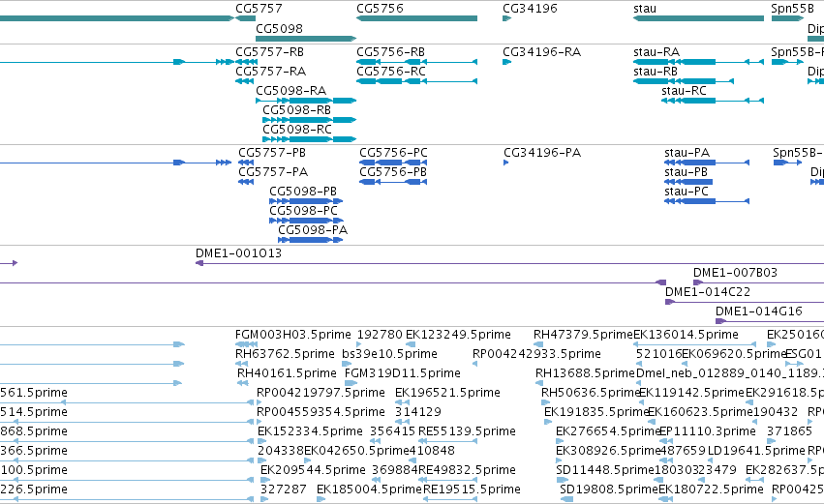Select transcript CG34196-RA

pos(542,52)
